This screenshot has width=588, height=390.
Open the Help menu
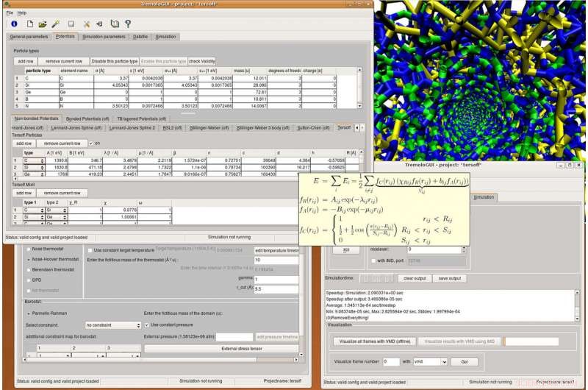[x=22, y=13]
